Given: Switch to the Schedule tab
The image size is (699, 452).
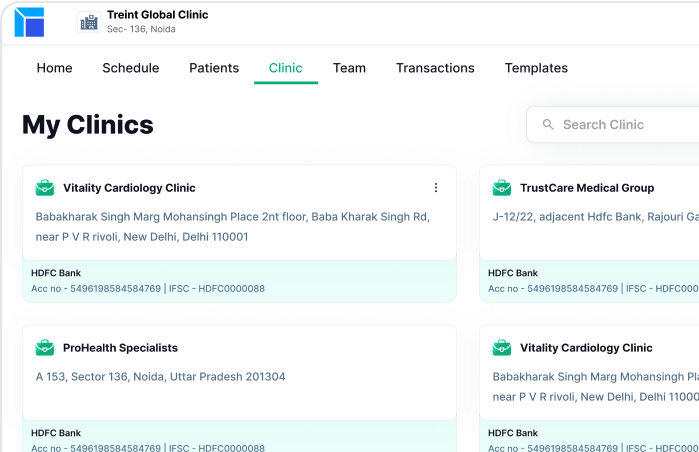Looking at the screenshot, I should [131, 68].
